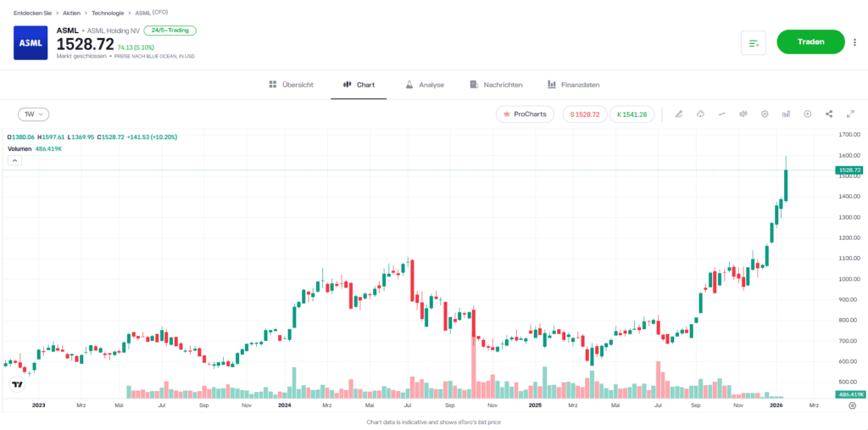Image resolution: width=868 pixels, height=430 pixels.
Task: Add ASML to watchlist via list button
Action: point(754,42)
